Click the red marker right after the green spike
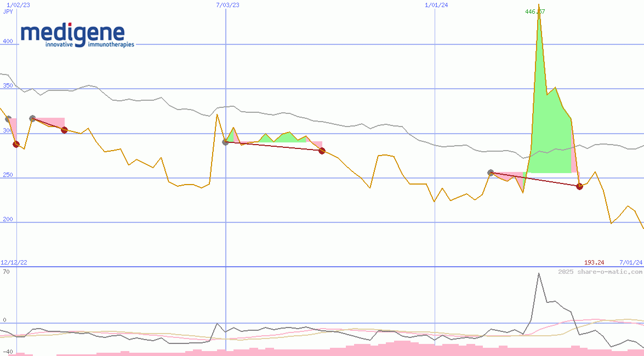Screen dimensions: 644x356 coord(579,186)
